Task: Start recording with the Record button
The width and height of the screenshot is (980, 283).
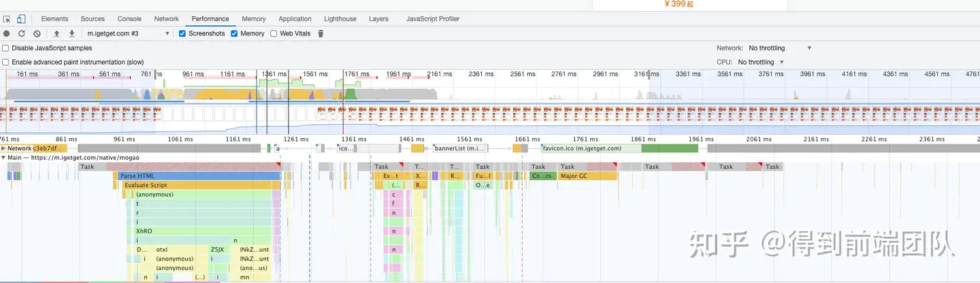Action: [7, 33]
